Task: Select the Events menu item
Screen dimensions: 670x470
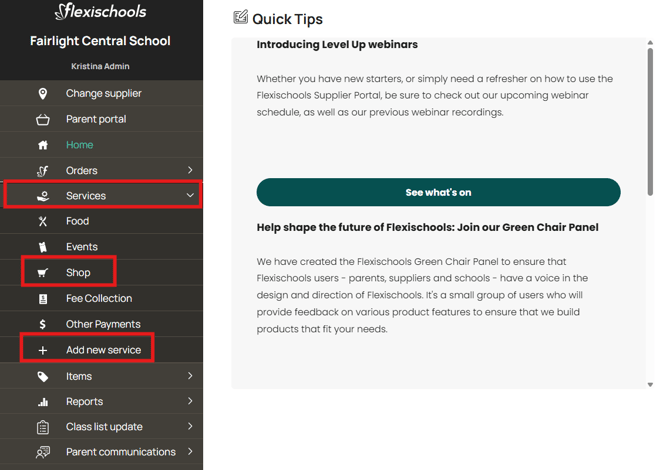Action: tap(82, 247)
